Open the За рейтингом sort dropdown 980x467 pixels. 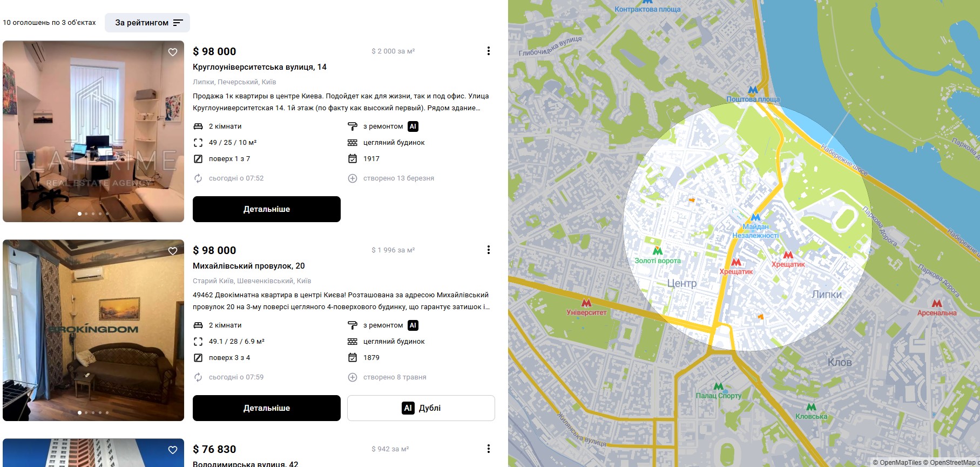click(x=147, y=23)
